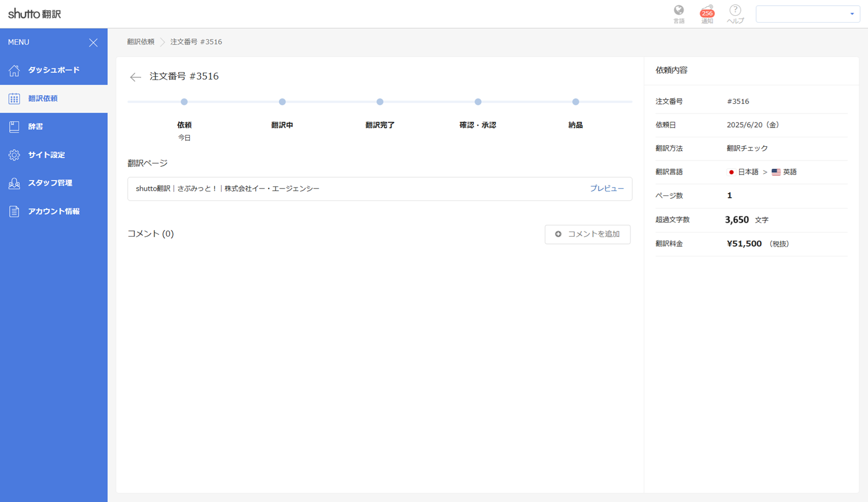Expand the account dropdown at top right
This screenshot has height=502, width=868.
808,14
